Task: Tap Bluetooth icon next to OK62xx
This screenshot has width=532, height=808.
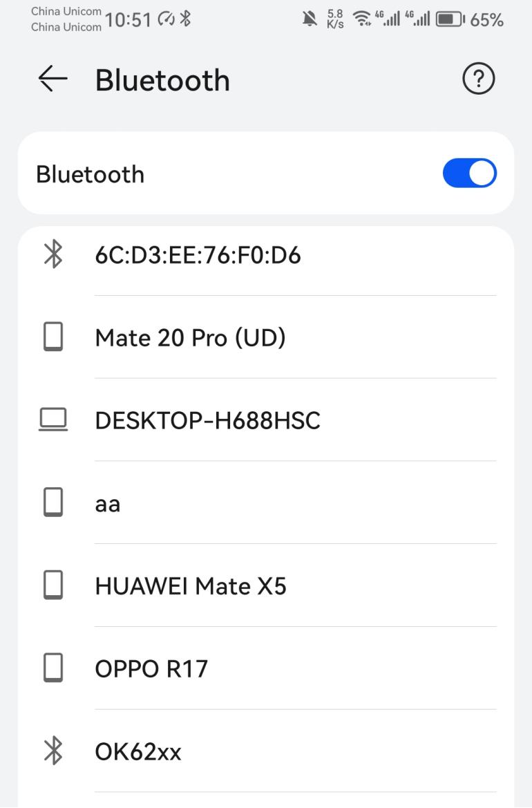Action: point(53,751)
